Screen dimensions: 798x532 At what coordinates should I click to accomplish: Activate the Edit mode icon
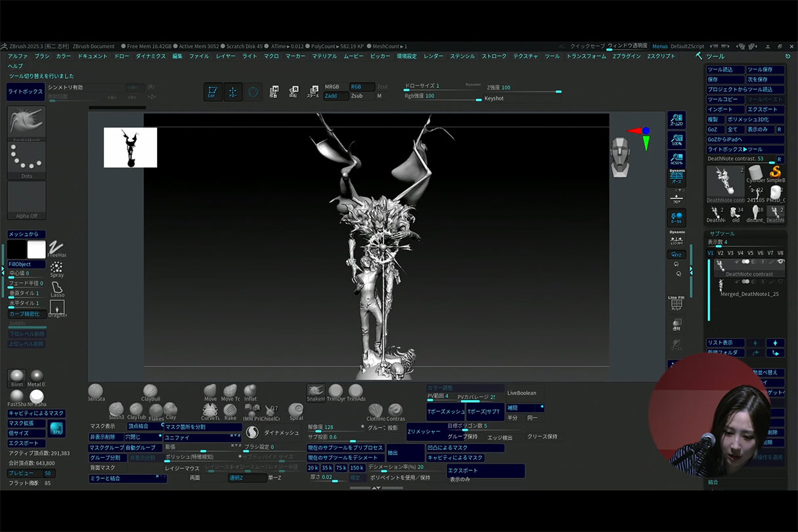(212, 92)
